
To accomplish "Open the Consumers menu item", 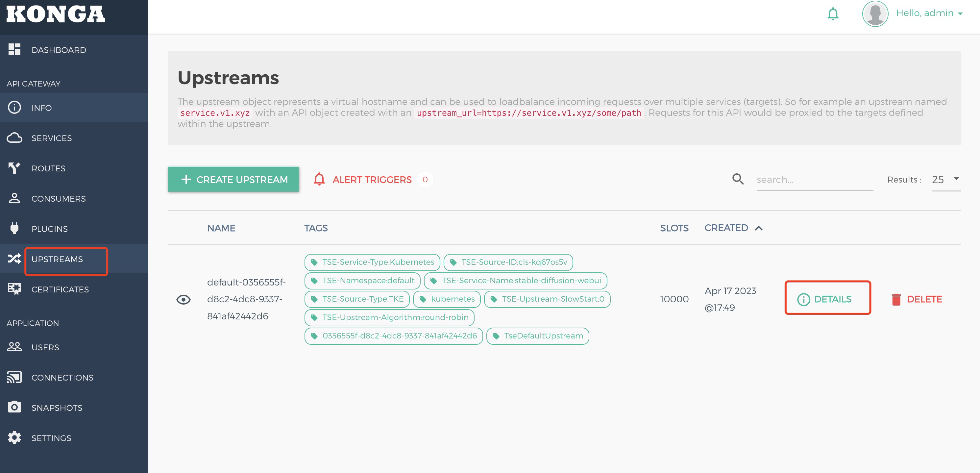I will [x=58, y=199].
